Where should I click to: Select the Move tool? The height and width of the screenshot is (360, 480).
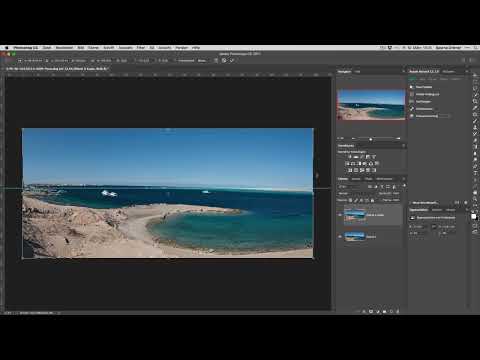point(475,75)
